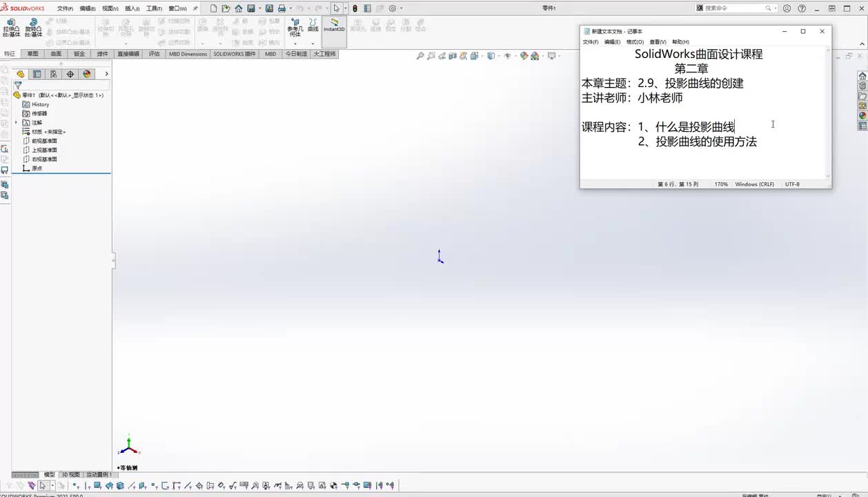Open the 文件(F) menu in SolidWorks

[65, 8]
